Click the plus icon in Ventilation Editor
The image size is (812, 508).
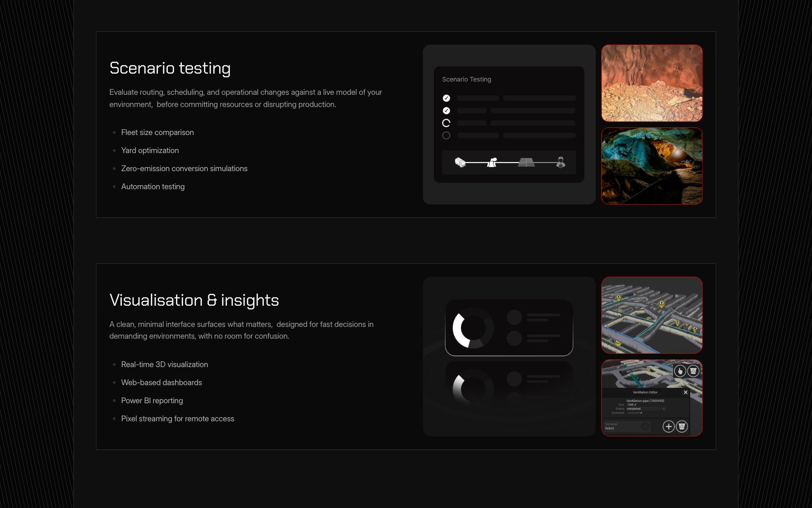click(669, 426)
